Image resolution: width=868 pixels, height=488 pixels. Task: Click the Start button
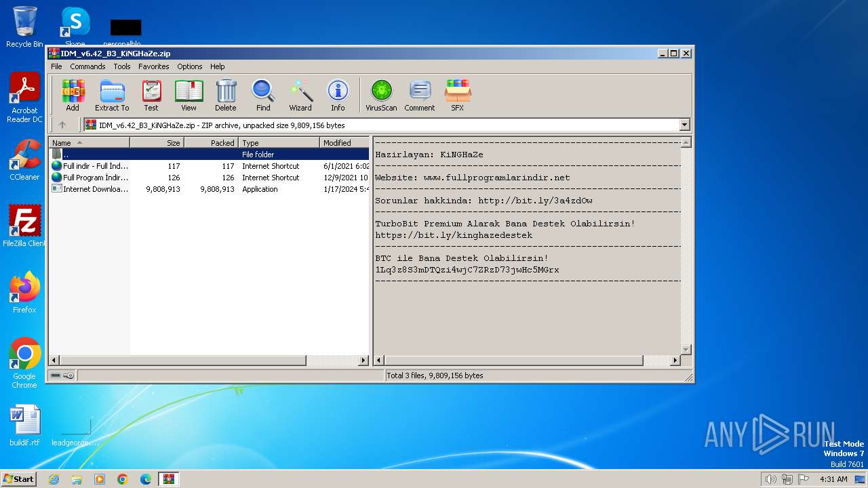(19, 479)
